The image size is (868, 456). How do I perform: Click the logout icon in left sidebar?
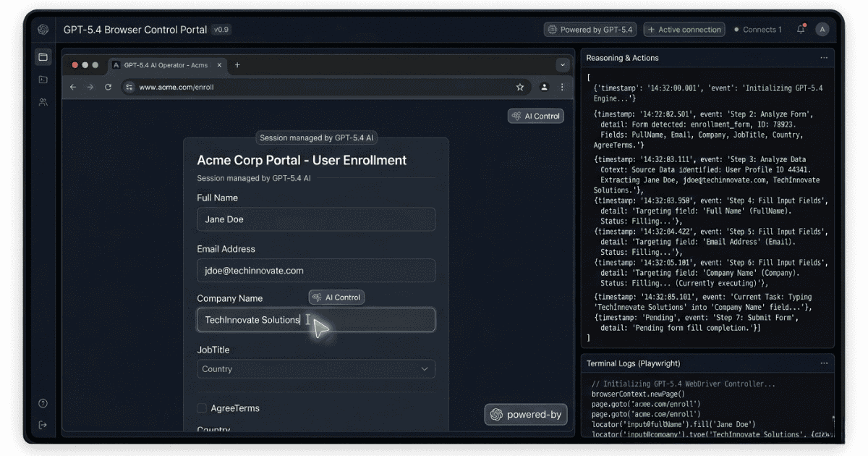(43, 425)
